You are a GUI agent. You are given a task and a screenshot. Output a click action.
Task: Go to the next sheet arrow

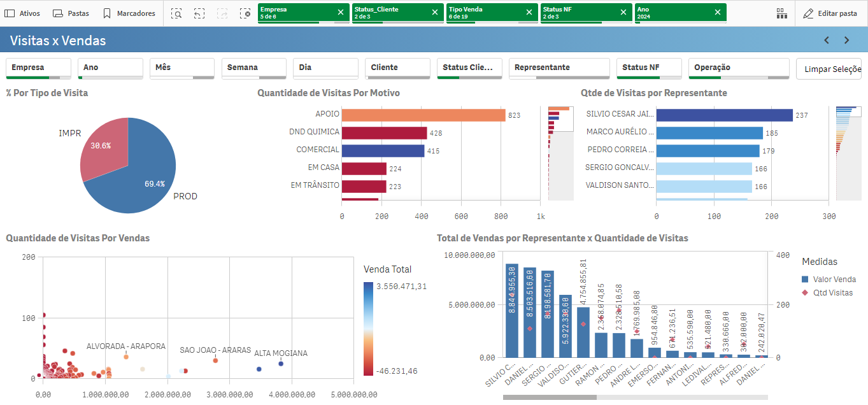coord(847,40)
